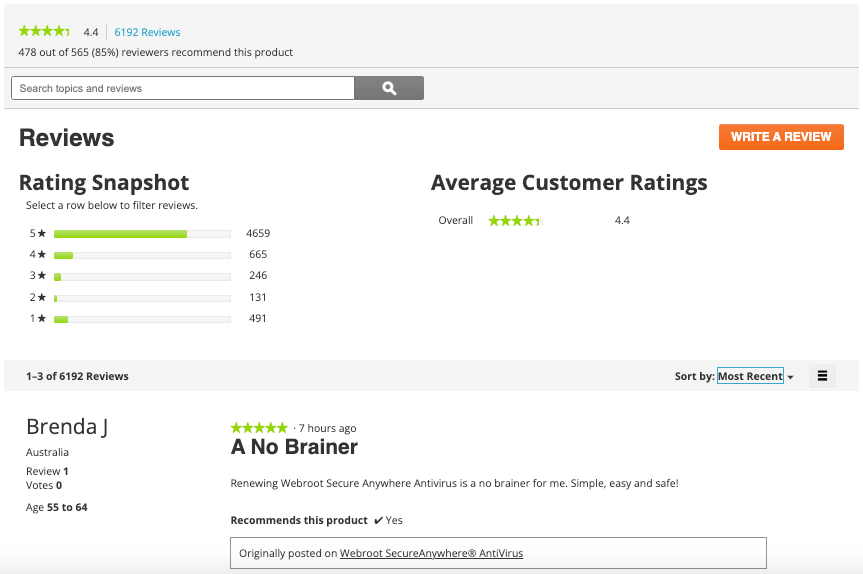
Task: Click reviewer name Brenda J
Action: [x=67, y=427]
